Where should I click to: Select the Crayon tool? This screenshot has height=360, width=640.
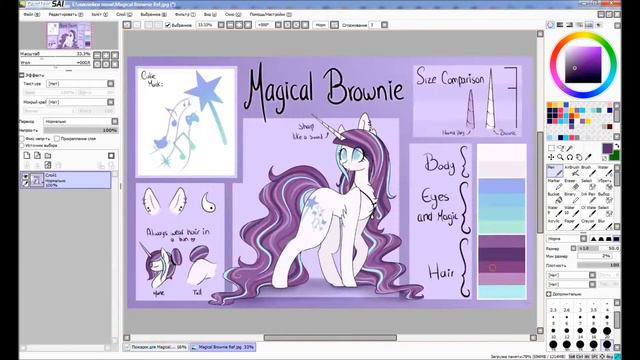pyautogui.click(x=588, y=224)
